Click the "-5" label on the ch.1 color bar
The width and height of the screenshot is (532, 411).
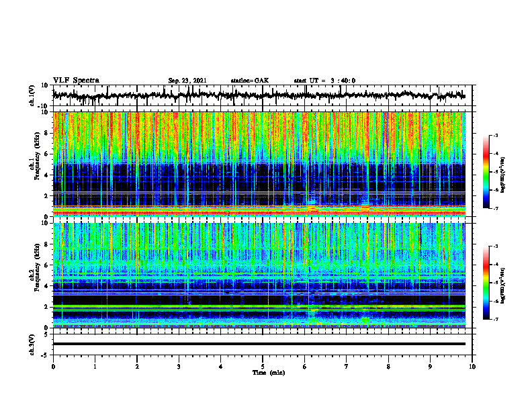(x=495, y=172)
